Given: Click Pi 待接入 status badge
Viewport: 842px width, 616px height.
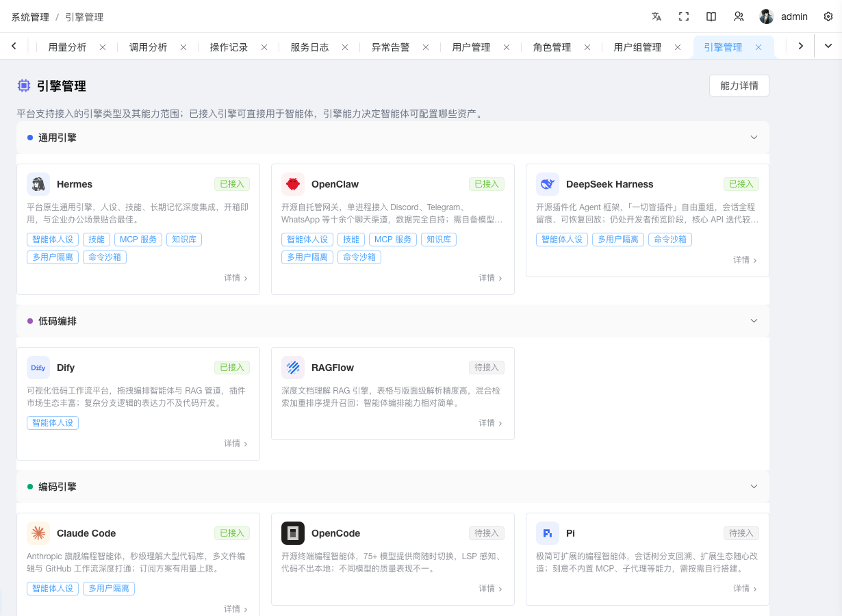Looking at the screenshot, I should 741,533.
